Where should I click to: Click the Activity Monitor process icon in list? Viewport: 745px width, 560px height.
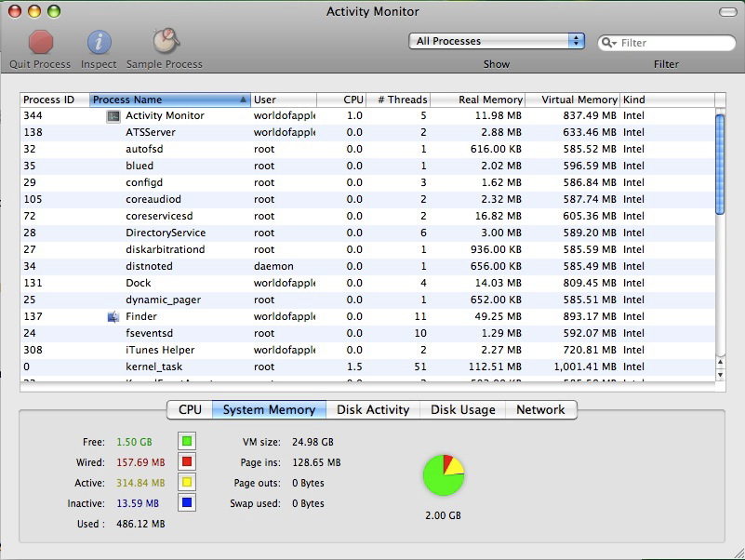tap(113, 116)
